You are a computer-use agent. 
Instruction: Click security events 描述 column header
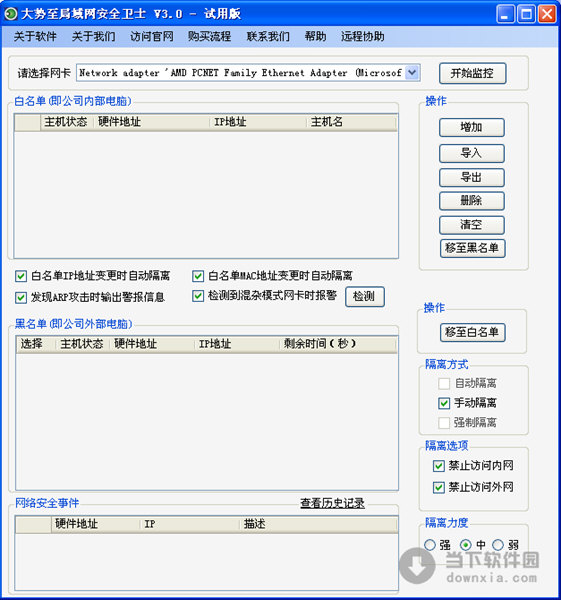click(318, 524)
